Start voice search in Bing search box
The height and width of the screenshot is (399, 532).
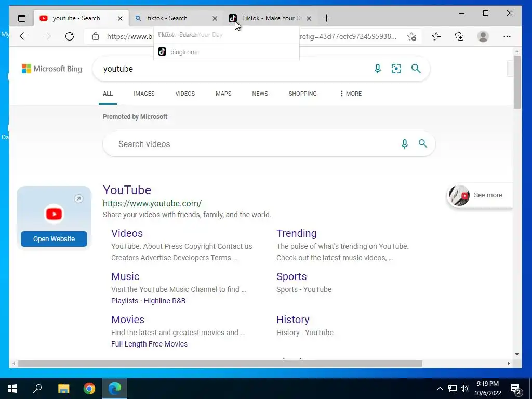(377, 69)
